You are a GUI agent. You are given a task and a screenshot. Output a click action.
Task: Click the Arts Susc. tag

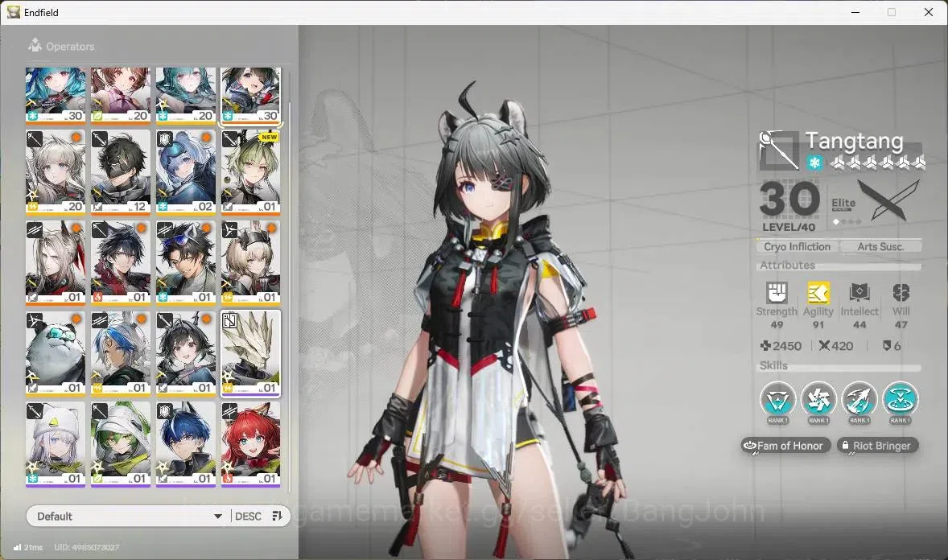880,246
